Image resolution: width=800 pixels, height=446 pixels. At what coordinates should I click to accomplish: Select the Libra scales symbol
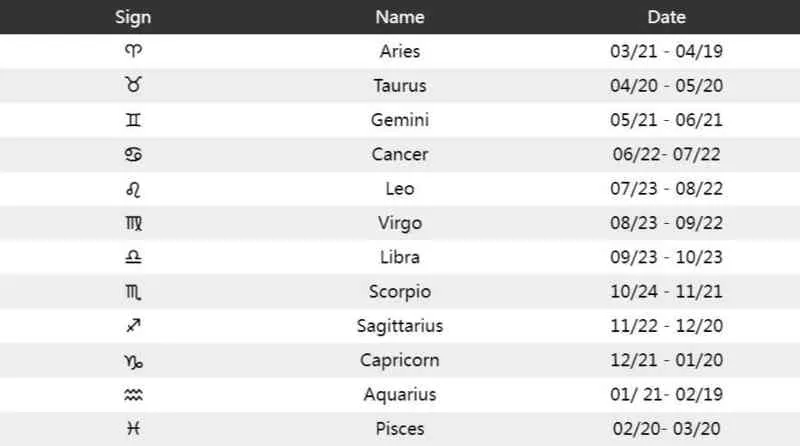(x=133, y=257)
